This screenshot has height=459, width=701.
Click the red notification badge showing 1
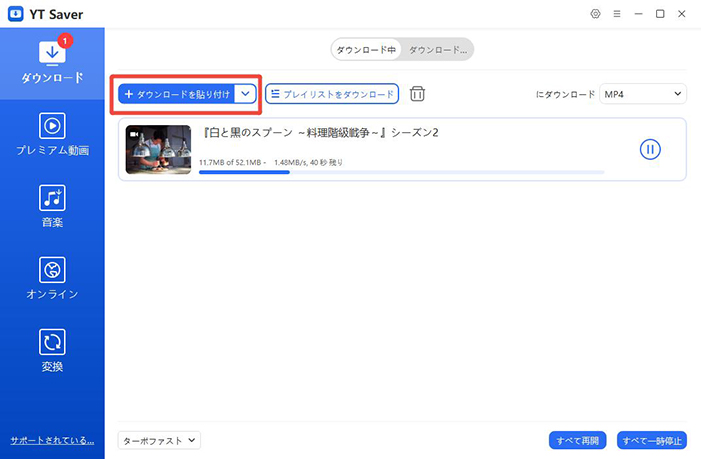coord(65,41)
